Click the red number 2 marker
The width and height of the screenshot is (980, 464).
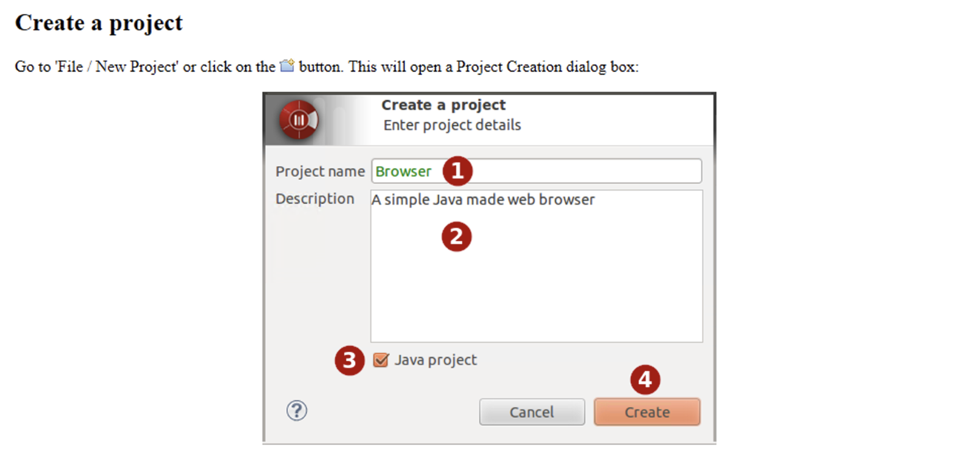456,237
